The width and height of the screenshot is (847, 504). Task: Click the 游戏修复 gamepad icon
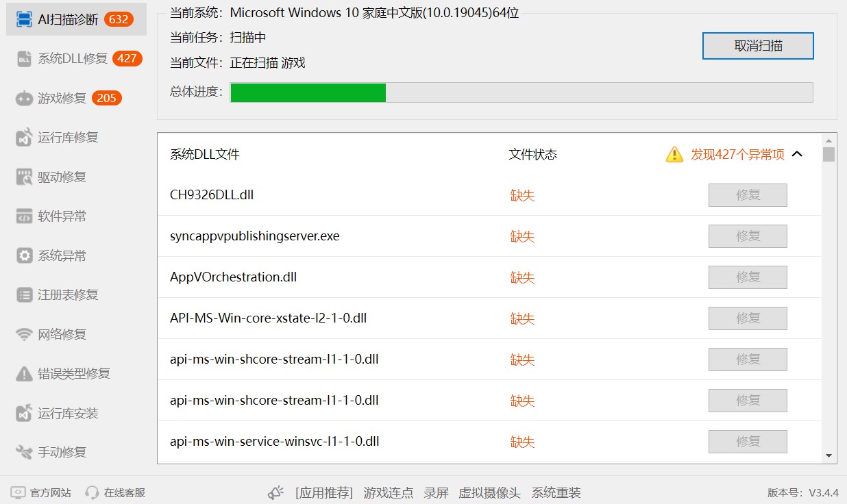coord(24,99)
